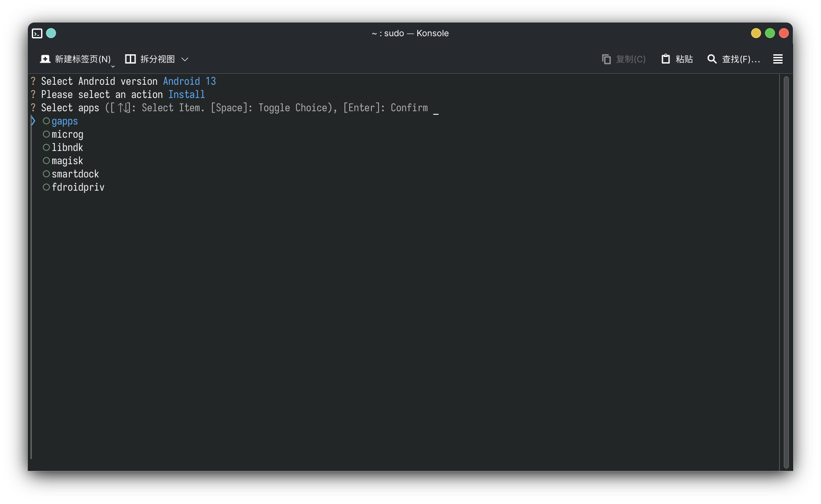Toggle the libndk option
Viewport: 821px width, 504px height.
(63, 148)
